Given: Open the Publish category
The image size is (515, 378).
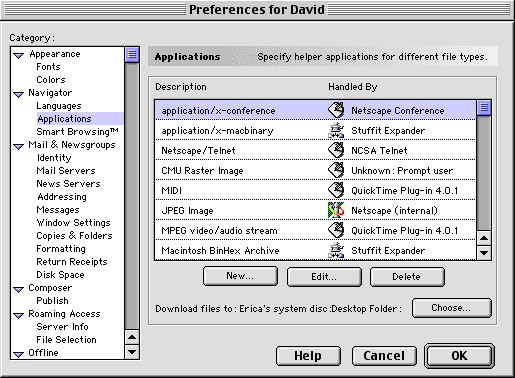Looking at the screenshot, I should point(52,301).
